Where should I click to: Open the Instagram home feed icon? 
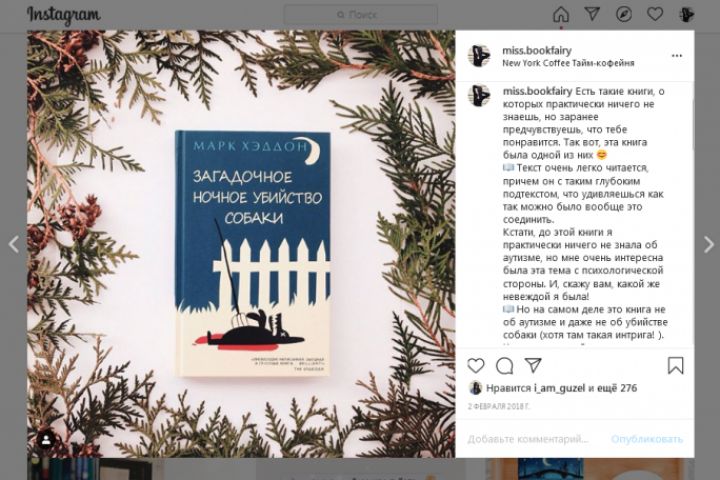(x=561, y=14)
